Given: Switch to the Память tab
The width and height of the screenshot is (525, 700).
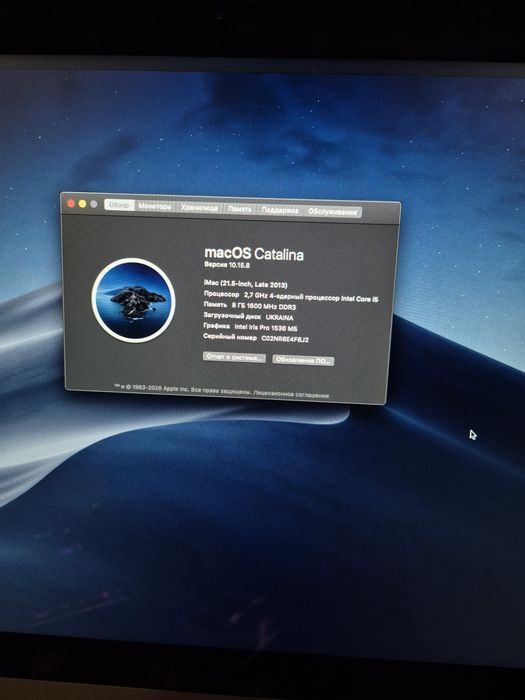Looking at the screenshot, I should coord(240,209).
